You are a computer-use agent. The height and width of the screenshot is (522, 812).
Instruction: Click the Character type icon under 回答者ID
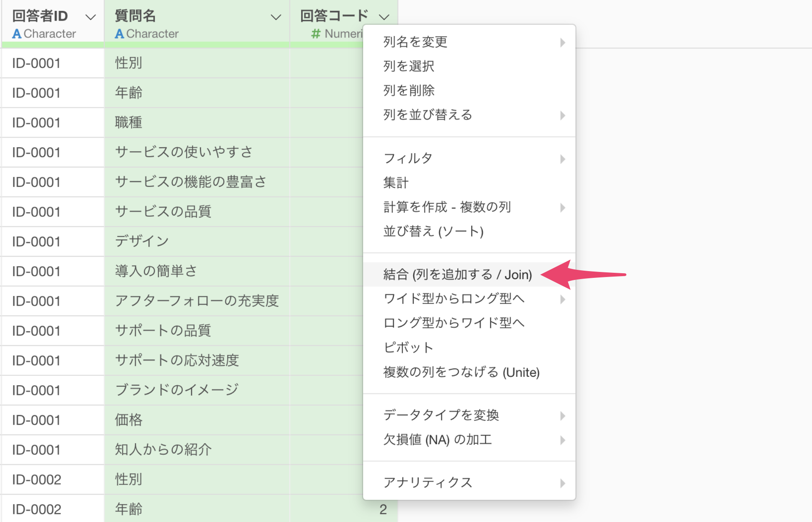click(16, 34)
